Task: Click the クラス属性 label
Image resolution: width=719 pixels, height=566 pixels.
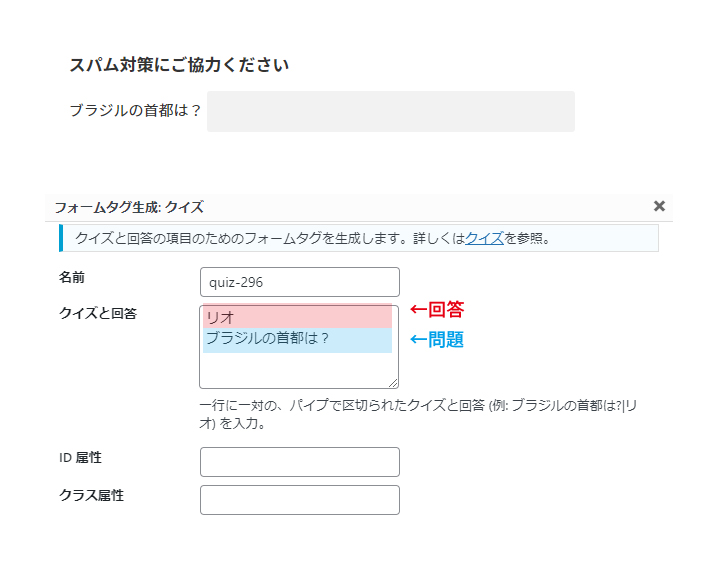Action: pos(91,495)
